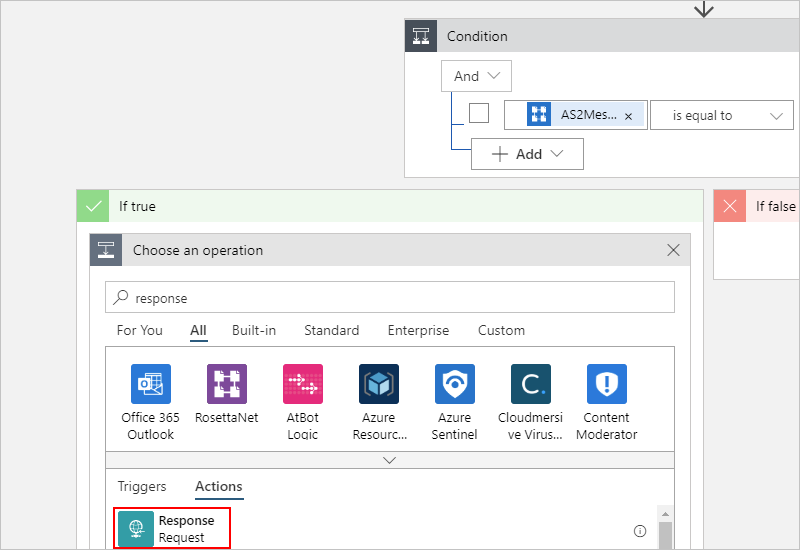Choose the Cloudmersive Virus Scan connector
This screenshot has width=800, height=550.
(531, 384)
